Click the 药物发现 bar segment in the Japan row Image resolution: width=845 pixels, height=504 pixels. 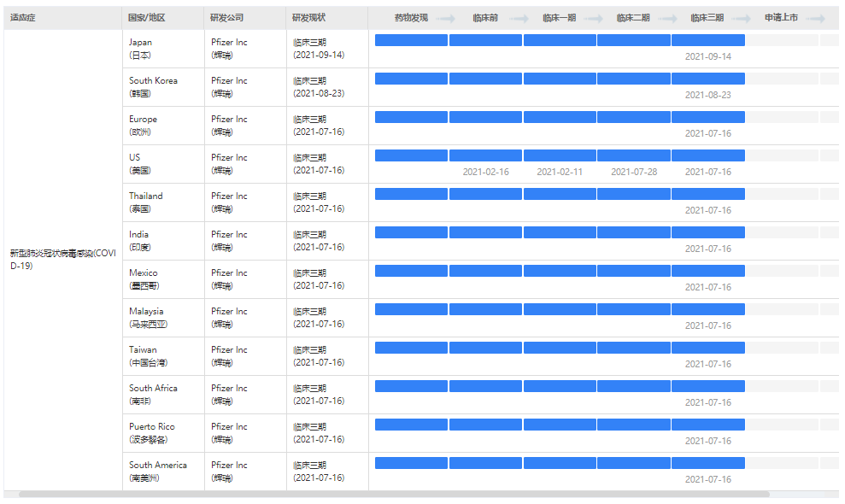click(411, 40)
